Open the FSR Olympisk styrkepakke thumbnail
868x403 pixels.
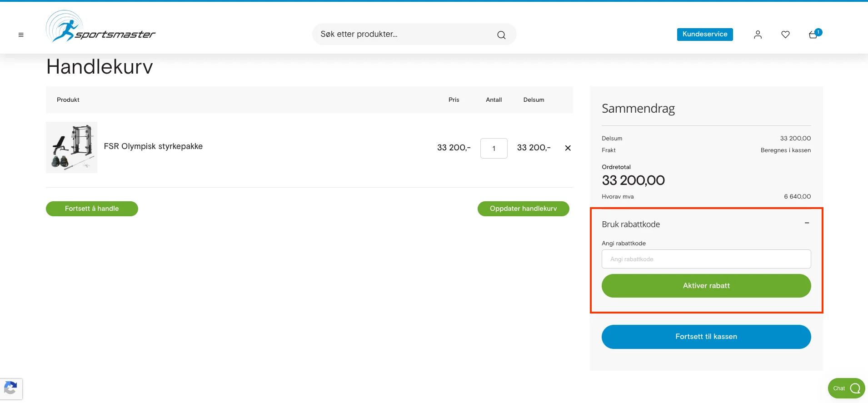(72, 147)
